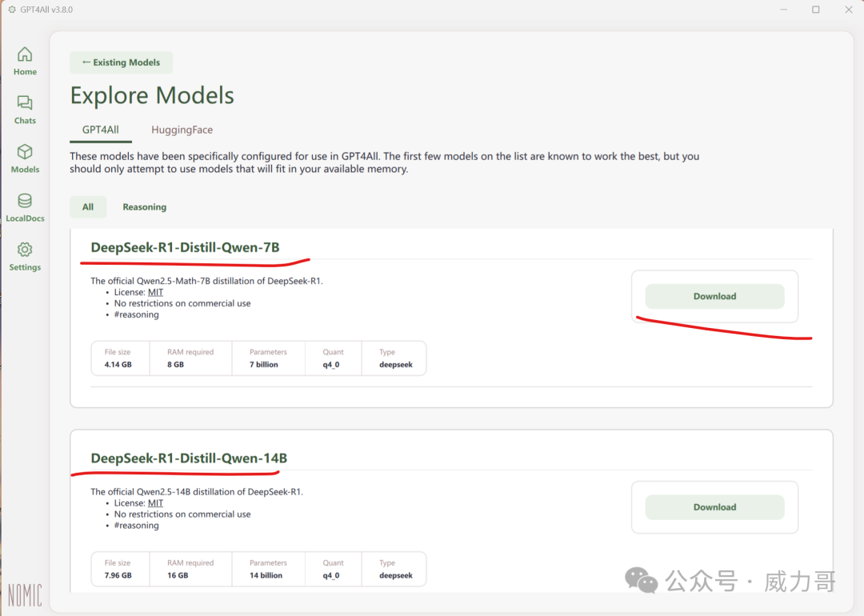
Task: Select the All filter
Action: point(88,207)
